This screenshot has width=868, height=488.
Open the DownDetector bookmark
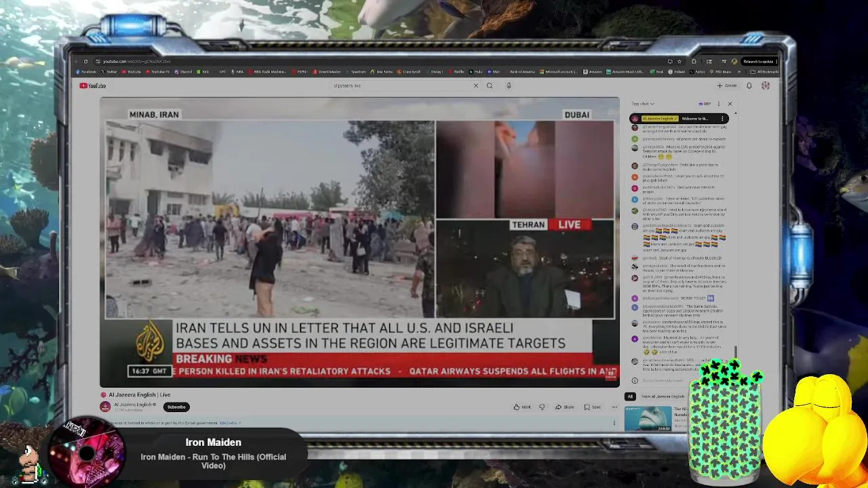coord(327,72)
